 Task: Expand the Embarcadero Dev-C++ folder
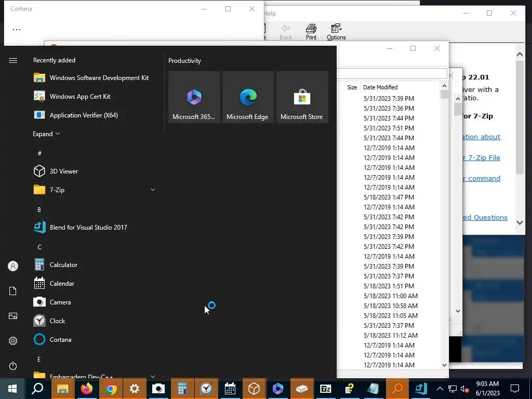point(95,375)
